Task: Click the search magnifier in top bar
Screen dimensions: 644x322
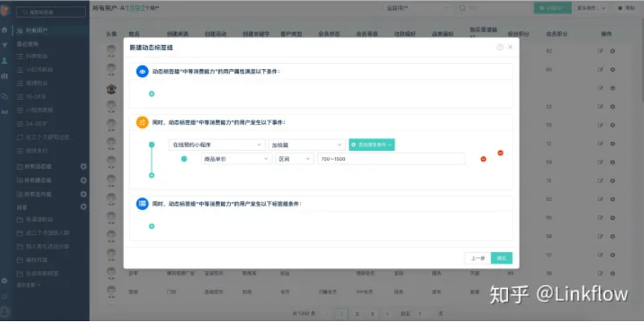Action: [x=462, y=8]
